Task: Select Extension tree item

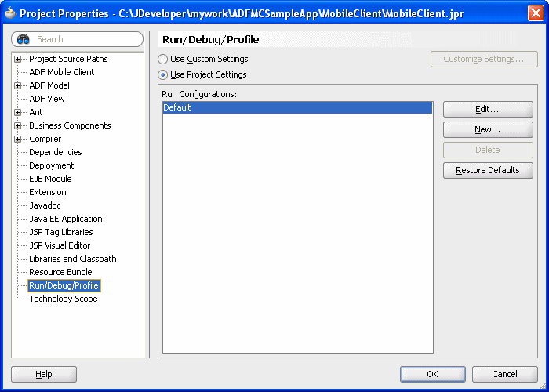Action: [48, 192]
